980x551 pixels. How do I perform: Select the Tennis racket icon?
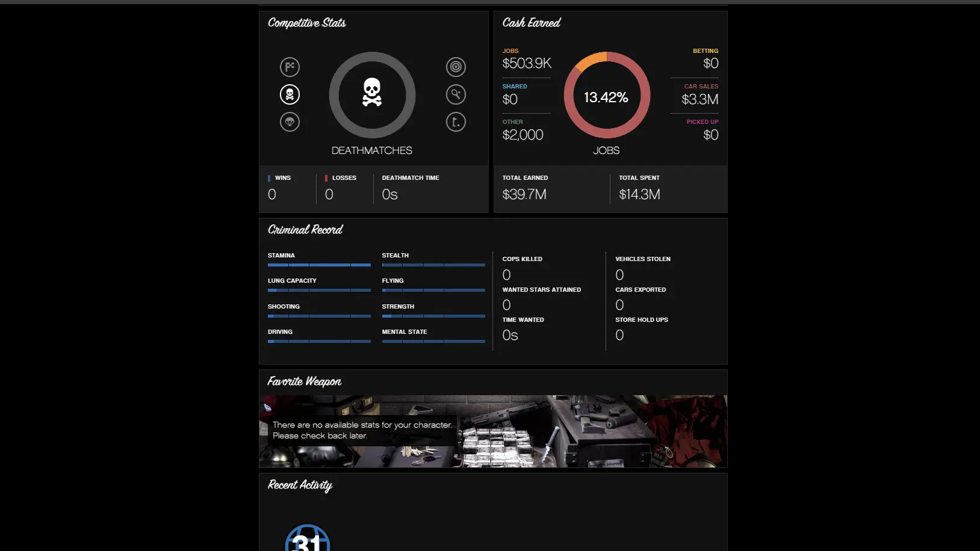pos(456,94)
